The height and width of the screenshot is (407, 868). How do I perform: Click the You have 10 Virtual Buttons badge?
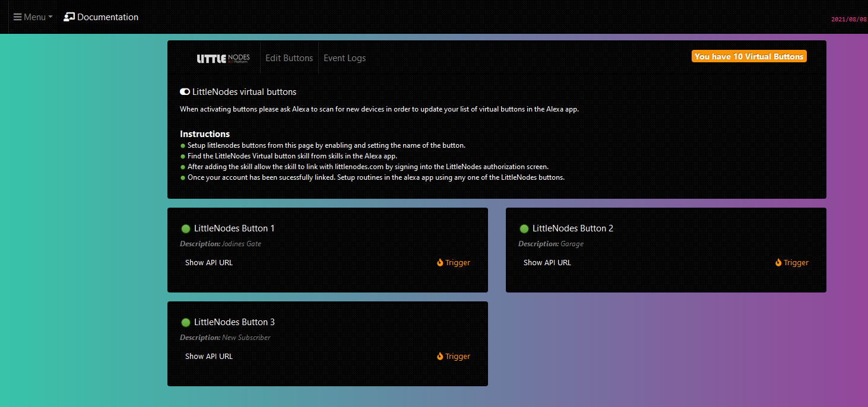[x=749, y=56]
